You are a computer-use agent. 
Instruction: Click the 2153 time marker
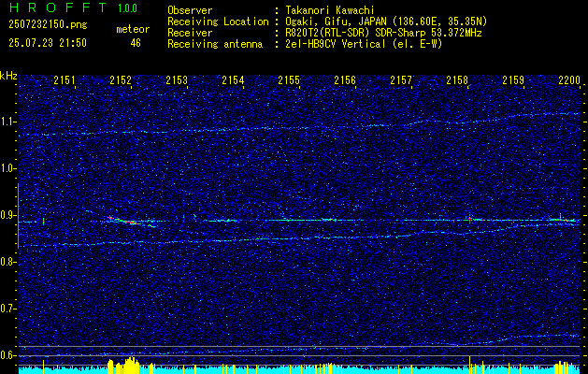pyautogui.click(x=177, y=79)
